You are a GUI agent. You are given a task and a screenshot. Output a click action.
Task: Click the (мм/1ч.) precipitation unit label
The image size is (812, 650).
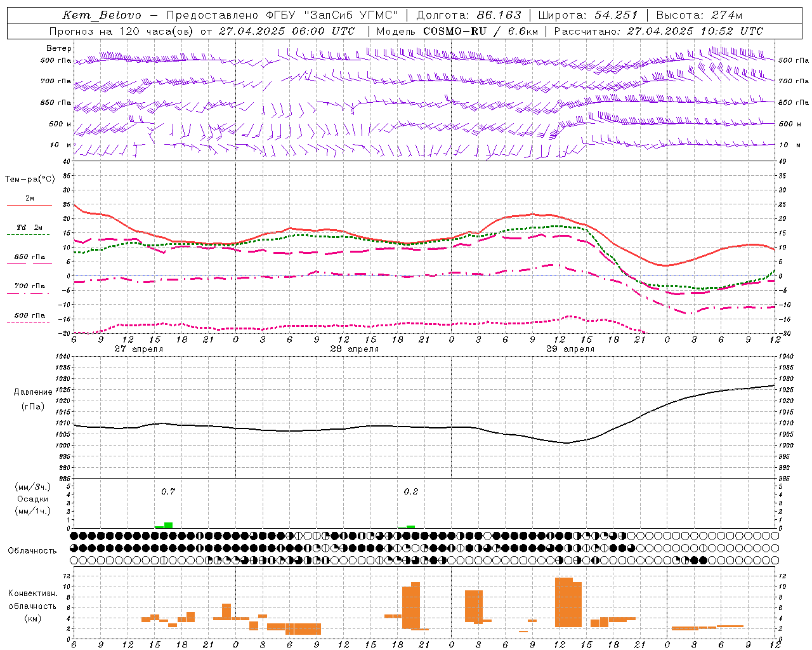[x=33, y=511]
